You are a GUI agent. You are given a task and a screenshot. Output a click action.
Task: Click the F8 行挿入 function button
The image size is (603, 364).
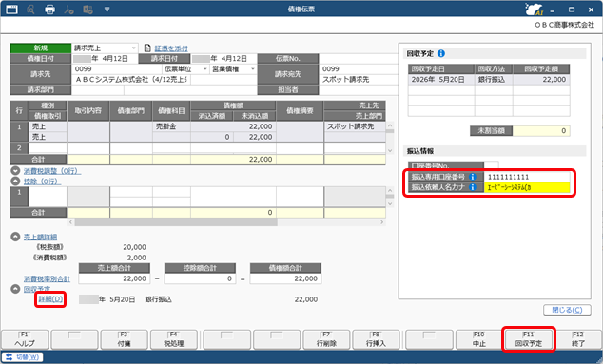pyautogui.click(x=376, y=339)
